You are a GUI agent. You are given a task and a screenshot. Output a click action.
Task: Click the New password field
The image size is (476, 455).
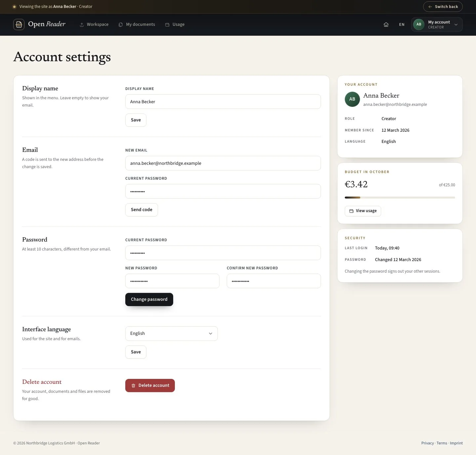point(172,281)
